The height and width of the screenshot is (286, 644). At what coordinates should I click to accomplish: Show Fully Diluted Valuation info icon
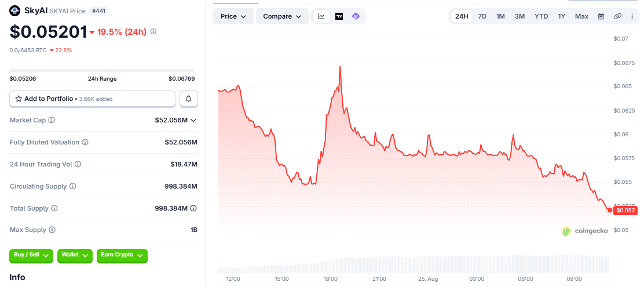click(85, 142)
